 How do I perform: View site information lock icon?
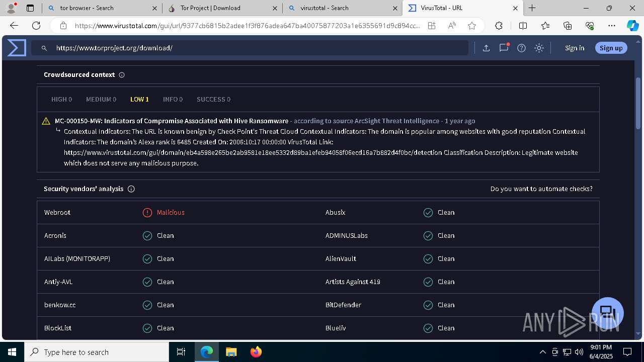(63, 26)
